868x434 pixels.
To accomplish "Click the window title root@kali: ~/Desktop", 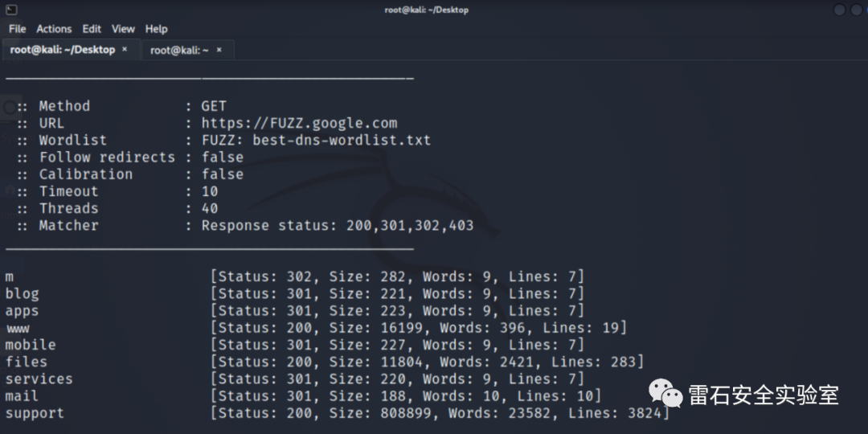I will (427, 10).
